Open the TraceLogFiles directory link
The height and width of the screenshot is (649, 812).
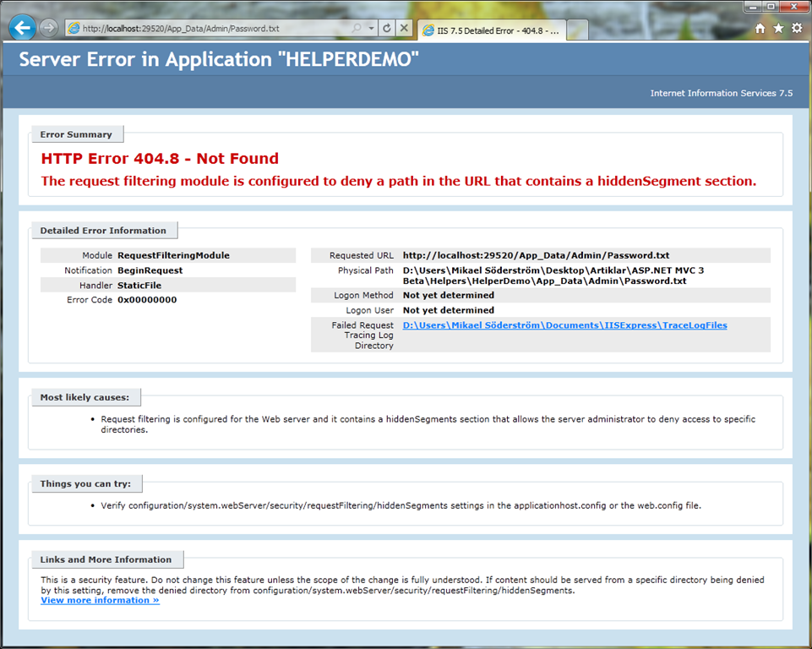565,325
